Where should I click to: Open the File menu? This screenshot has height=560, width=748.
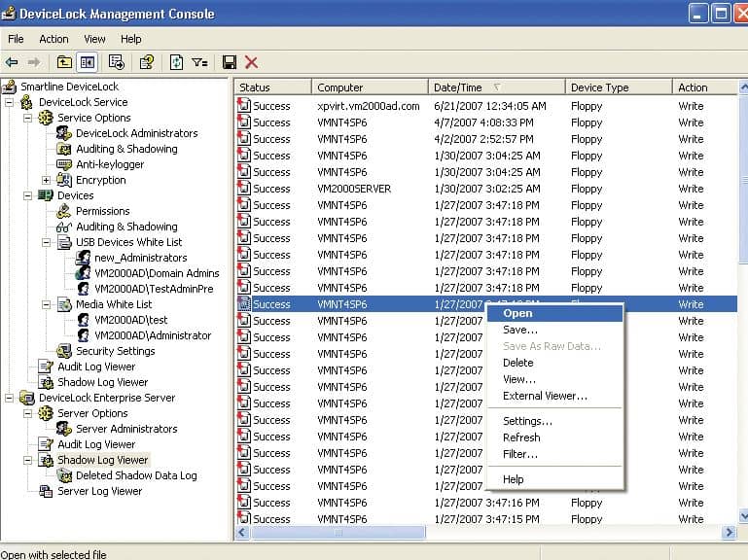tap(16, 39)
